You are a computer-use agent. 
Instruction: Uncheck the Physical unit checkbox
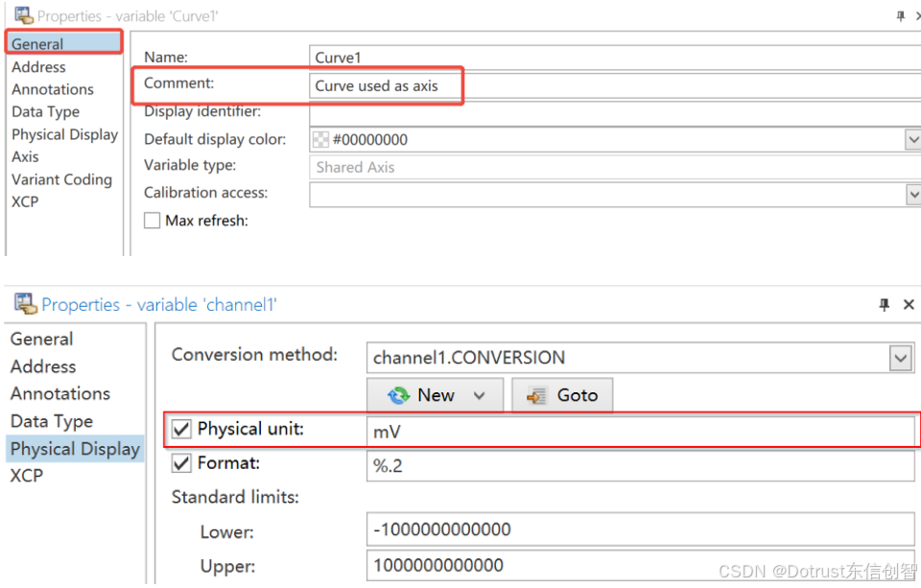181,429
